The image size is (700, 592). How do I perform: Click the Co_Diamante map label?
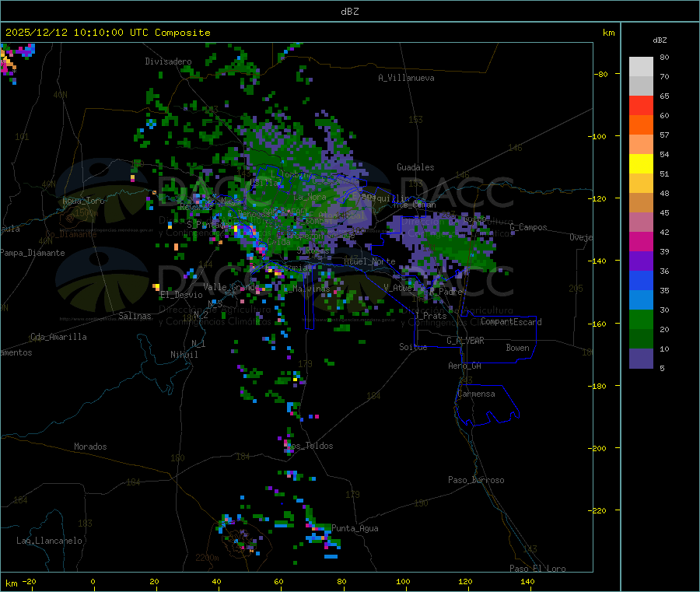pyautogui.click(x=71, y=234)
